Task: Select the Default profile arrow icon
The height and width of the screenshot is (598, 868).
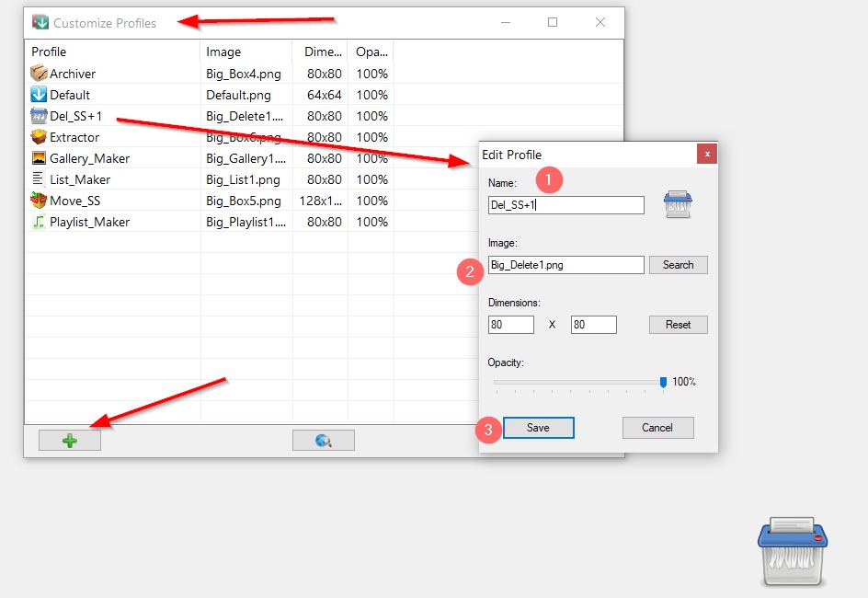Action: (39, 95)
